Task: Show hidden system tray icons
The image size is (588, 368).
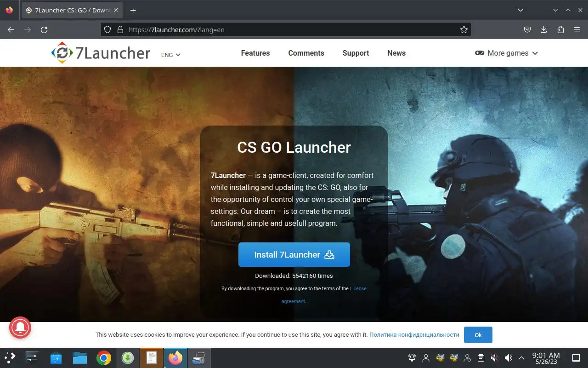Action: (x=521, y=358)
